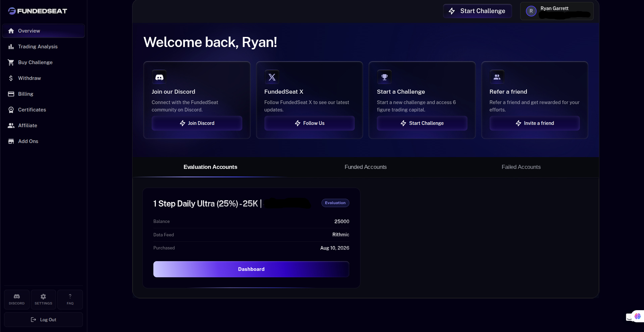The image size is (644, 332).
Task: Click the Buy Challenge cart icon
Action: tap(11, 62)
